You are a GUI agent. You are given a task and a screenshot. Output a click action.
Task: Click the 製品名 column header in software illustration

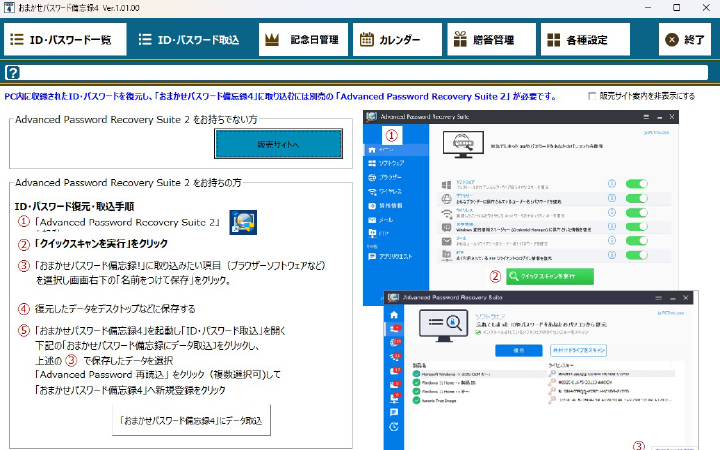point(420,366)
